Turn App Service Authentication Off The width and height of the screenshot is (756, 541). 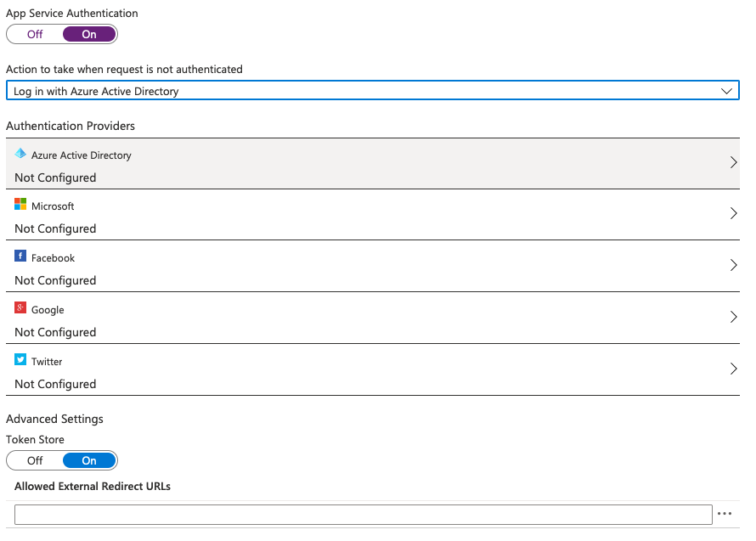pos(35,34)
